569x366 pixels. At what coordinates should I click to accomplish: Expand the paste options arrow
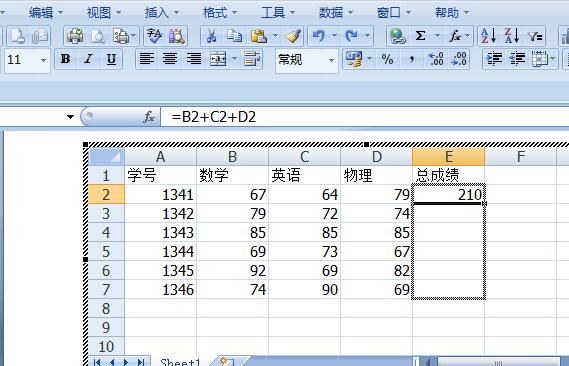[x=275, y=36]
